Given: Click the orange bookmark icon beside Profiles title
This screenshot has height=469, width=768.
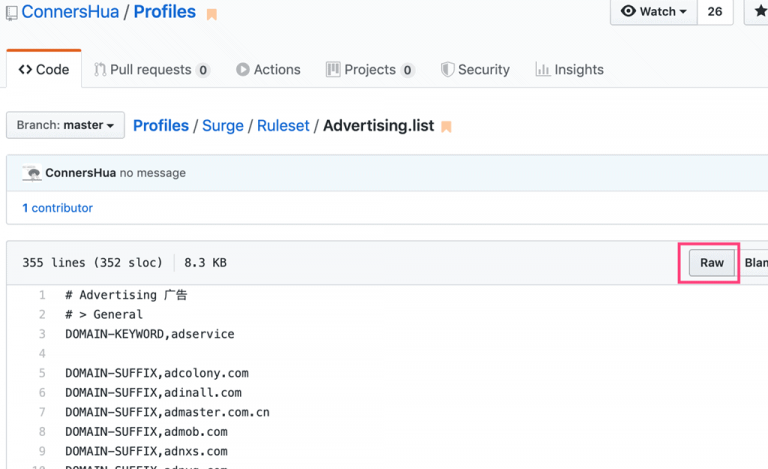Looking at the screenshot, I should pyautogui.click(x=211, y=14).
